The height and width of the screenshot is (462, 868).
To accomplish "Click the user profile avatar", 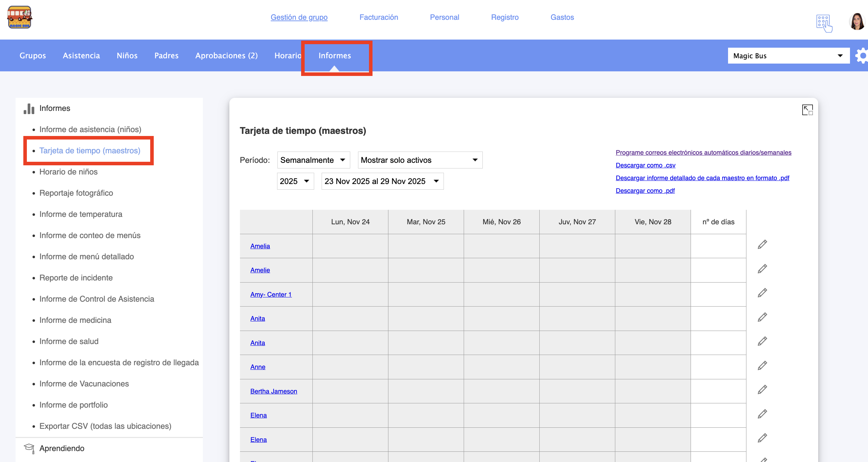I will tap(857, 22).
